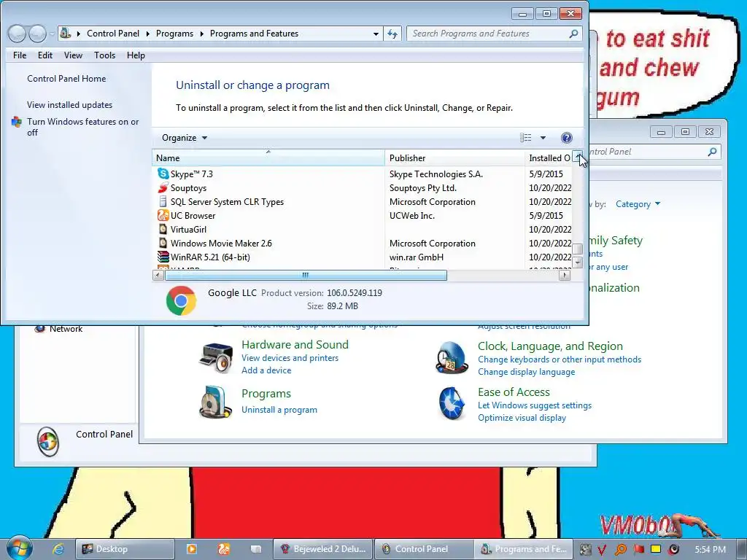
Task: Click the Control Panel icon in Start menu
Action: coord(47,442)
